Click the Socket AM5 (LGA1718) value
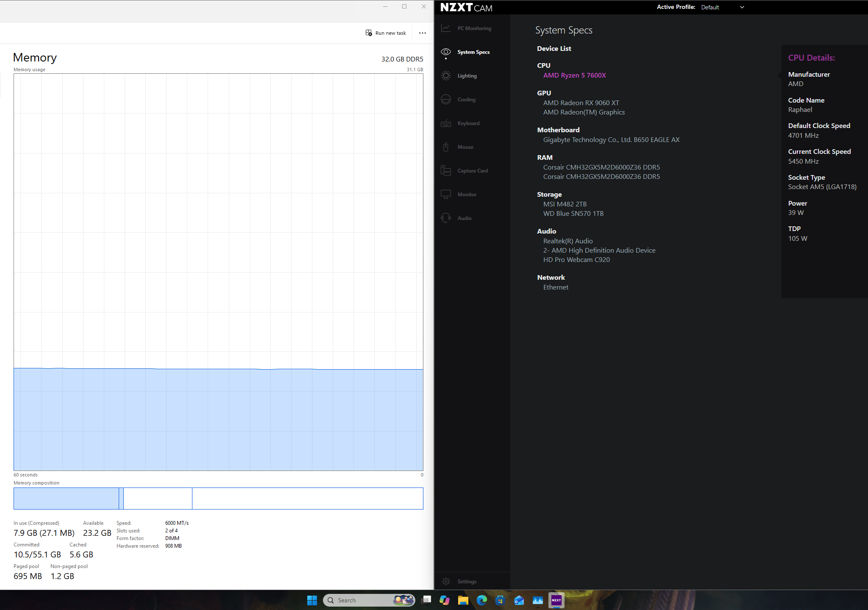This screenshot has width=868, height=610. coord(822,187)
